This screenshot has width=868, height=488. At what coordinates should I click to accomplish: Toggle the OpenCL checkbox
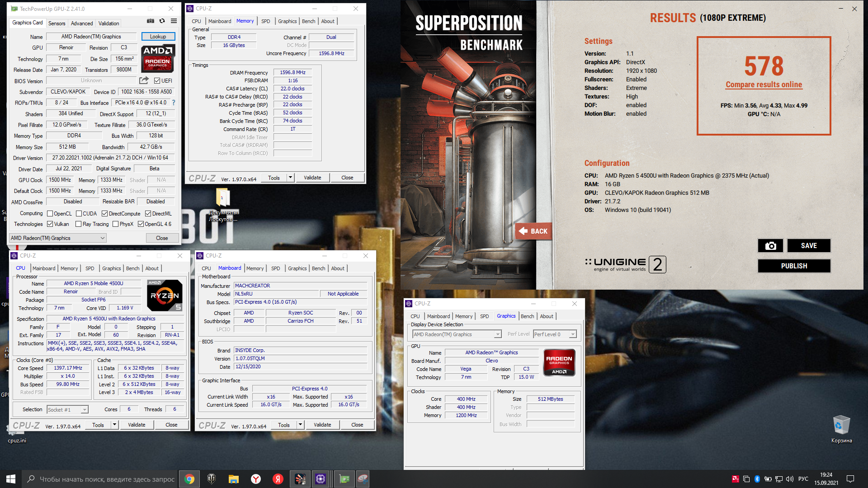click(x=50, y=214)
